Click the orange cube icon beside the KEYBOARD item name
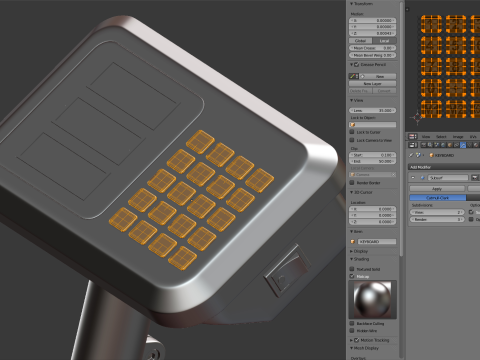The image size is (480, 360). 353,241
